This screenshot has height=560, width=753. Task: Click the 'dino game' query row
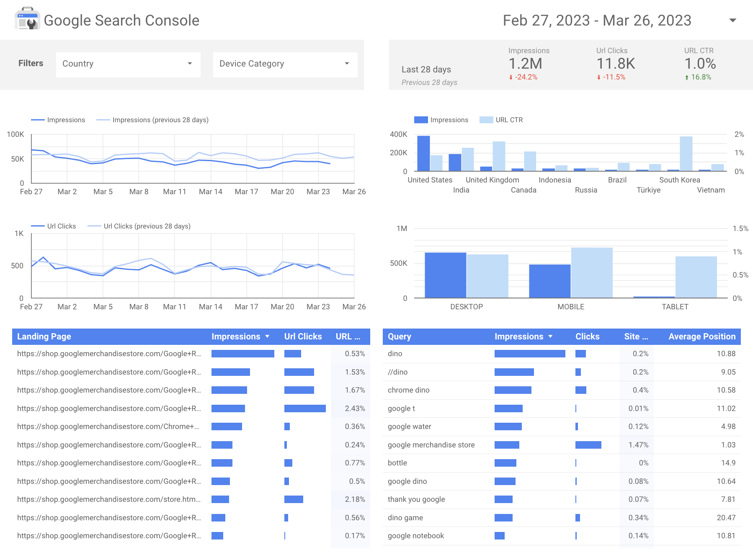(562, 518)
